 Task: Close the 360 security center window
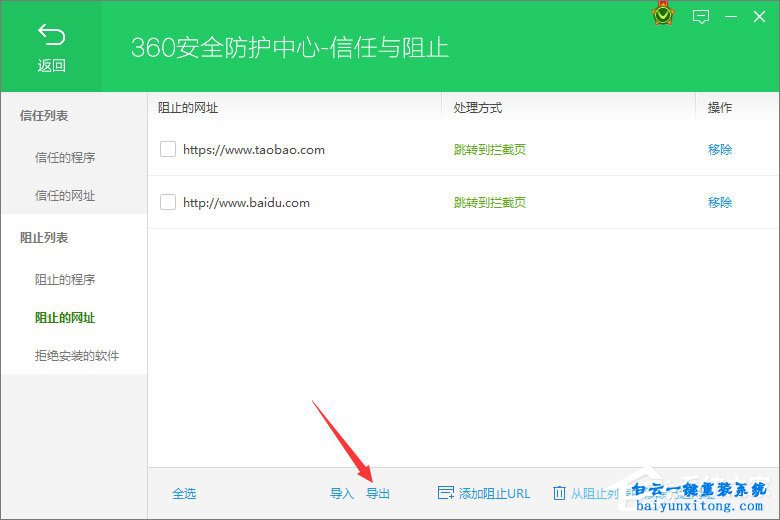point(761,17)
